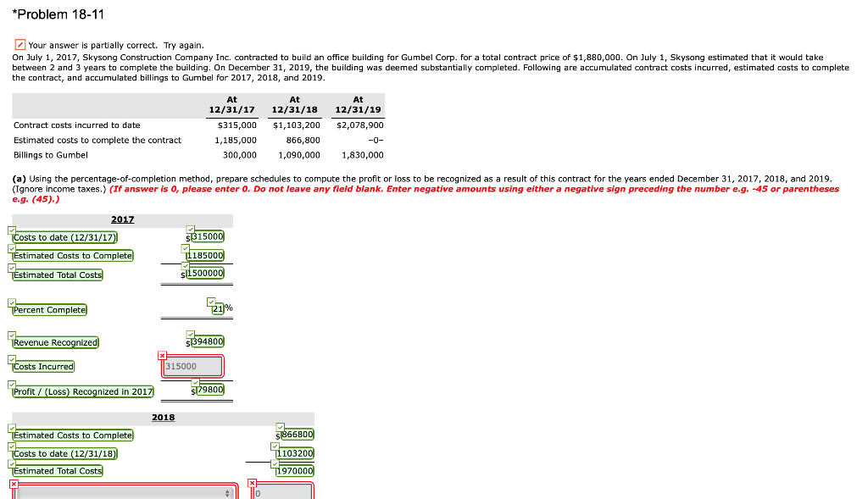This screenshot has height=499, width=868.
Task: Open the Profit / (Loss) Recognized in 2017 dropdown
Action: (83, 391)
